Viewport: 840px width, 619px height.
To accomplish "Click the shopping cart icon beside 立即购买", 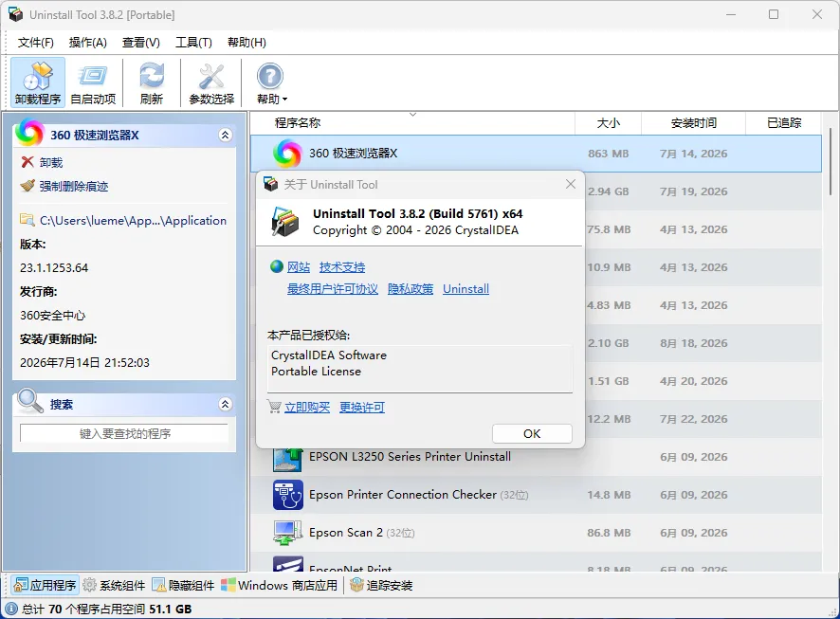I will [274, 407].
